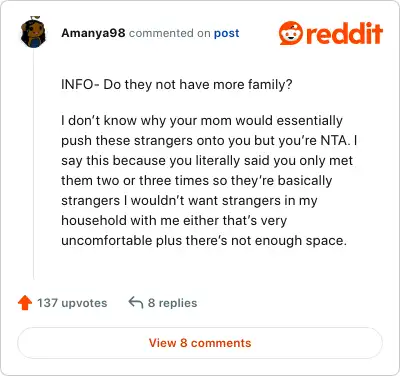Click the Reddit Snoo logo icon
Viewport: 400px width, 376px height.
[291, 33]
